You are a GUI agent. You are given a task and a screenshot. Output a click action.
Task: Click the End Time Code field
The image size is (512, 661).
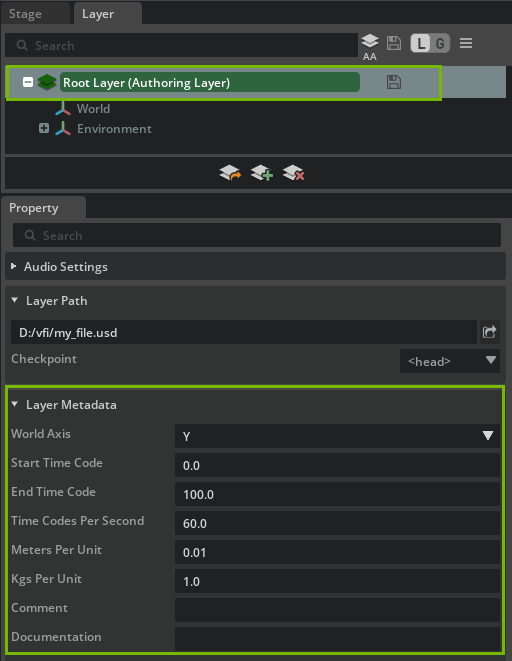337,494
